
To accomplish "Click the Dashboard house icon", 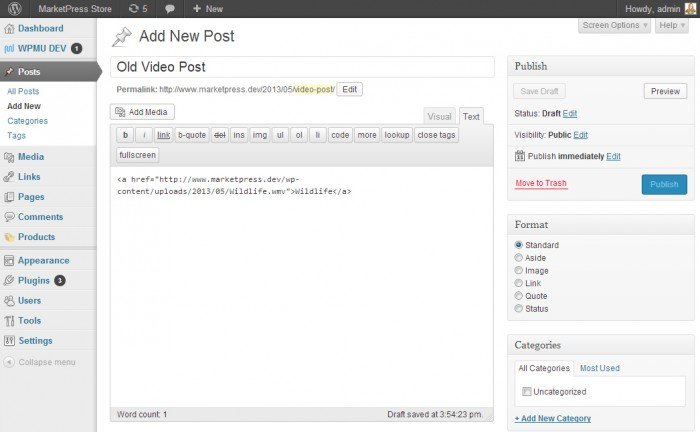I will [9, 29].
